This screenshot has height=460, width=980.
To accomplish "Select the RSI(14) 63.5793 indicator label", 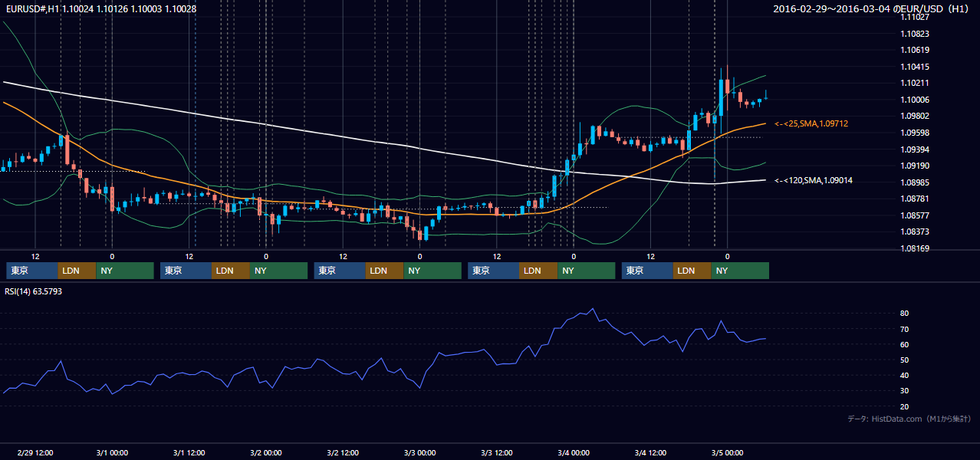I will tap(34, 291).
